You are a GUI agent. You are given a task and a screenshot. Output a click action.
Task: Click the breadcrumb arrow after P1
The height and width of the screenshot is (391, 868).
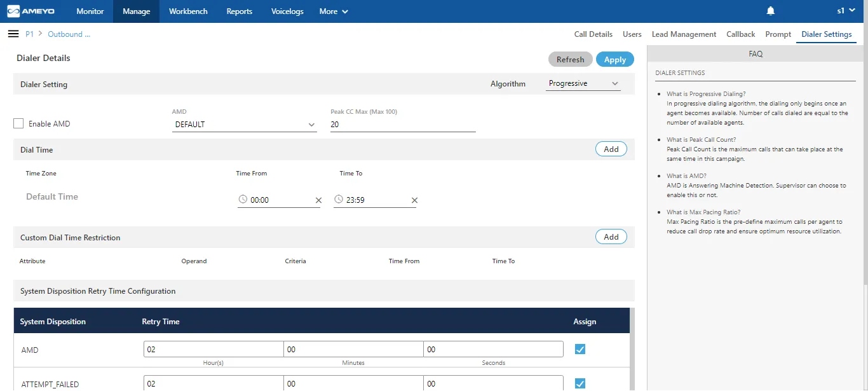tap(41, 34)
